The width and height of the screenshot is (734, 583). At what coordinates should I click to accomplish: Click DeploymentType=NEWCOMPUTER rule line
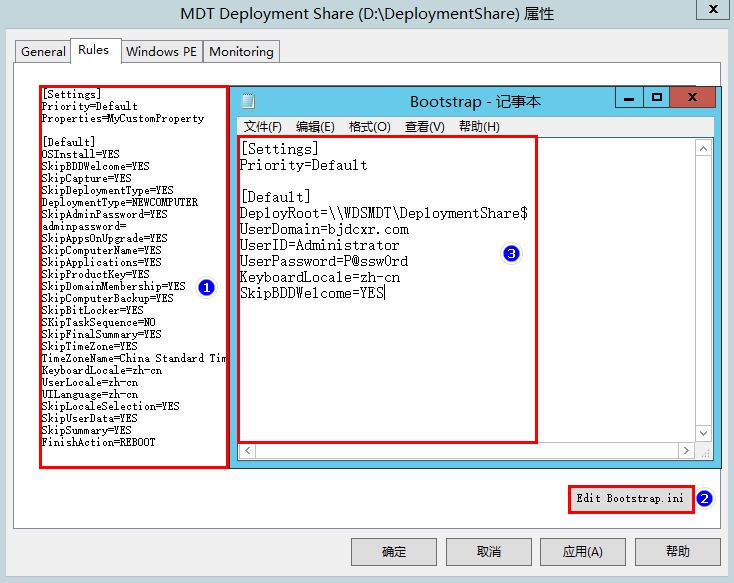click(120, 202)
